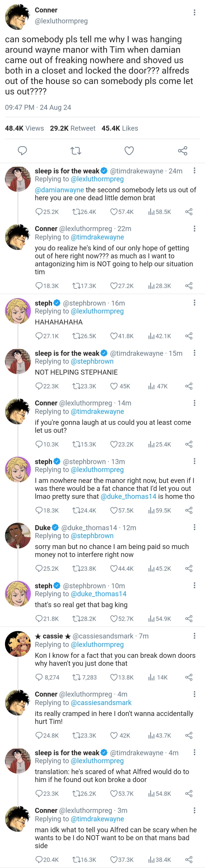
Task: Like steph's HAHAHAHAHA reply
Action: click(114, 336)
